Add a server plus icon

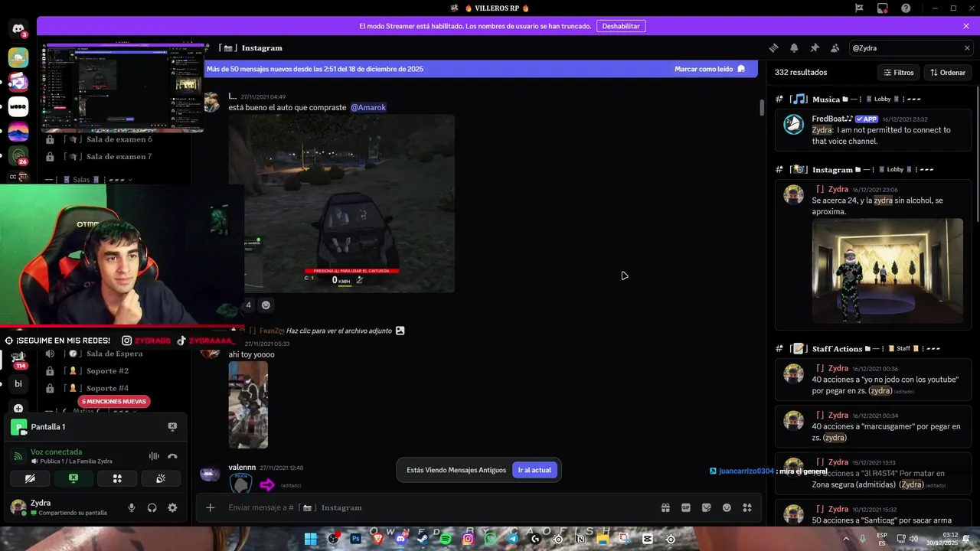tap(18, 409)
